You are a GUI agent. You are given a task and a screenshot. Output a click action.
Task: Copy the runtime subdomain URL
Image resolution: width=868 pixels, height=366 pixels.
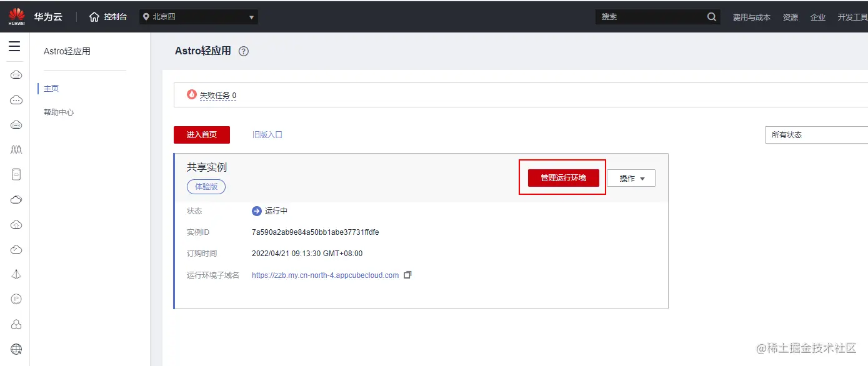pyautogui.click(x=407, y=275)
